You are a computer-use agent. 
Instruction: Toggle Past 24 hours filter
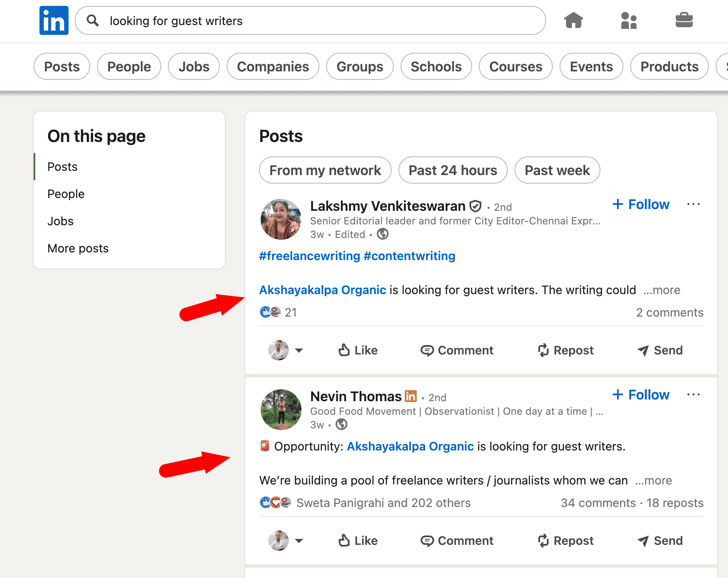453,170
